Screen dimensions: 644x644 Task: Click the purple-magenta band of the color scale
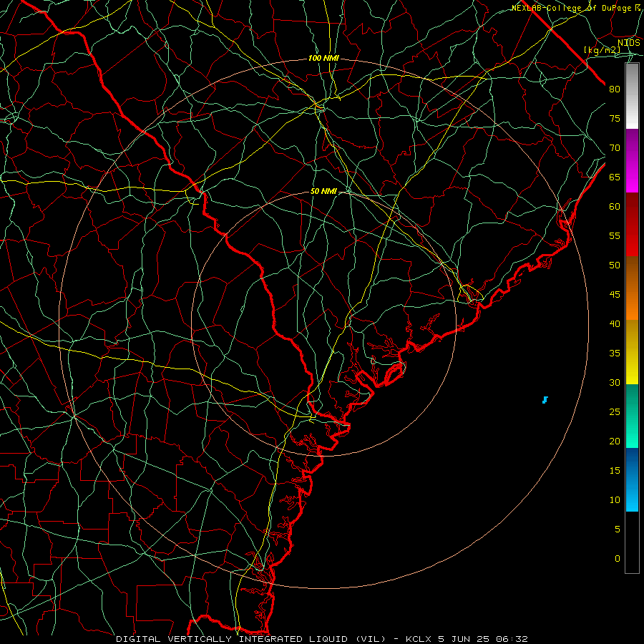tap(632, 160)
